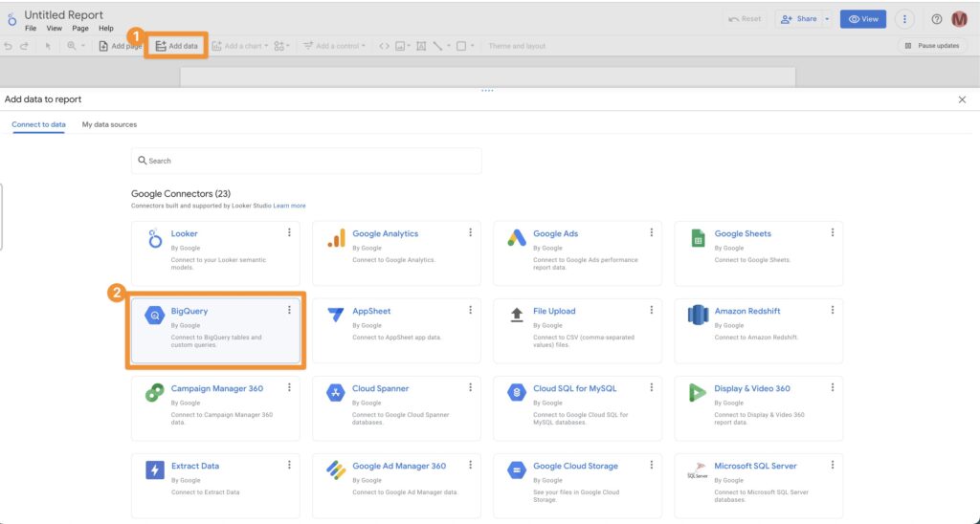Open the View menu
Viewport: 980px width, 524px height.
pos(55,28)
